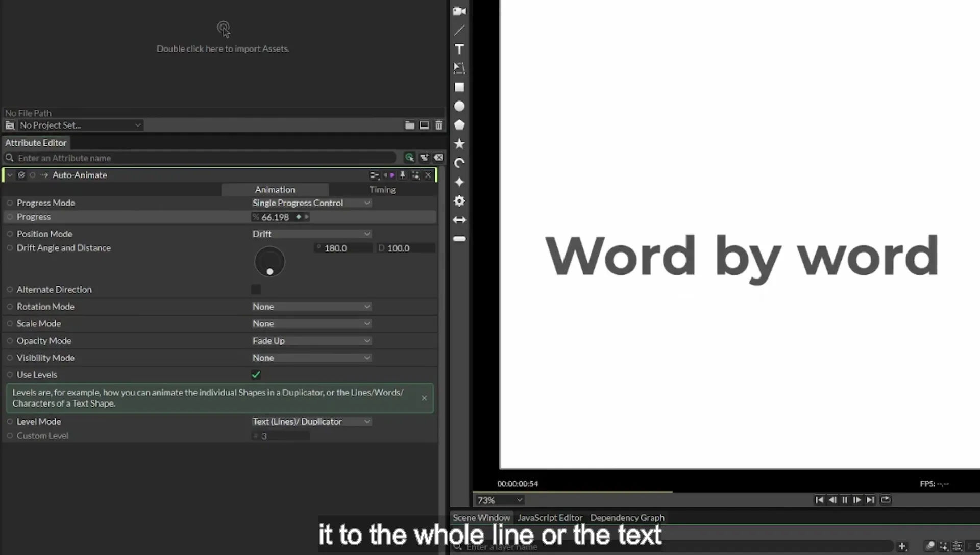Select the arc shape tool
Image resolution: width=980 pixels, height=555 pixels.
459,163
